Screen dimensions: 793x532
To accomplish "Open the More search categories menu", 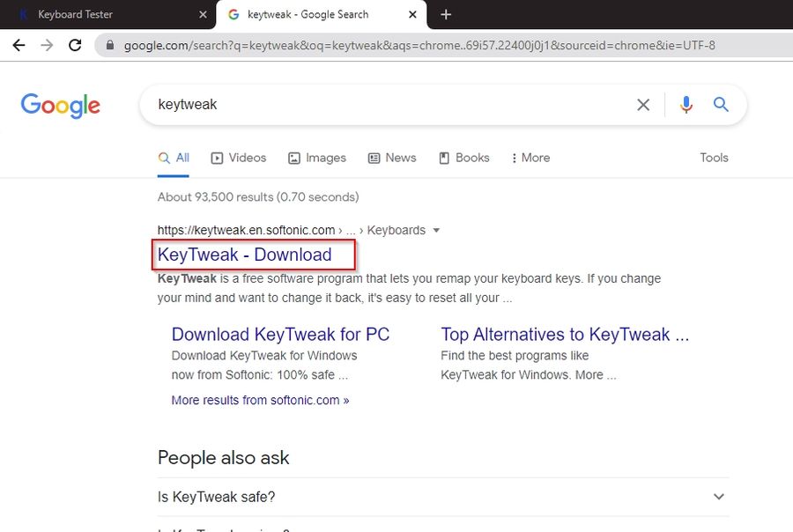I will tap(530, 158).
